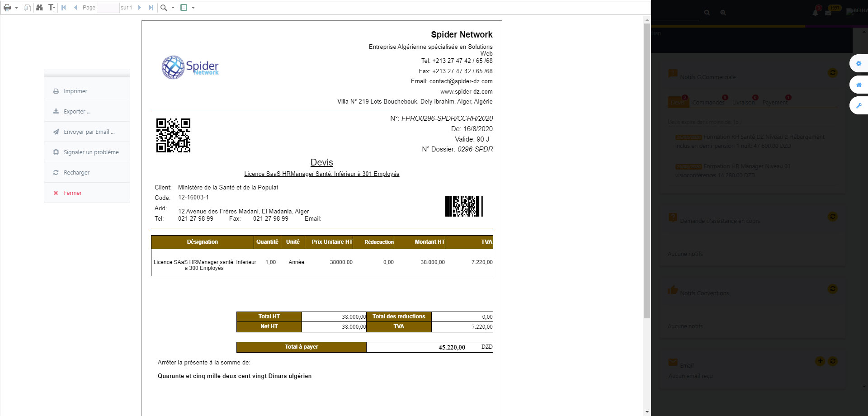Open the print options dropdown arrow
Screen dimensions: 868x416
[x=16, y=8]
